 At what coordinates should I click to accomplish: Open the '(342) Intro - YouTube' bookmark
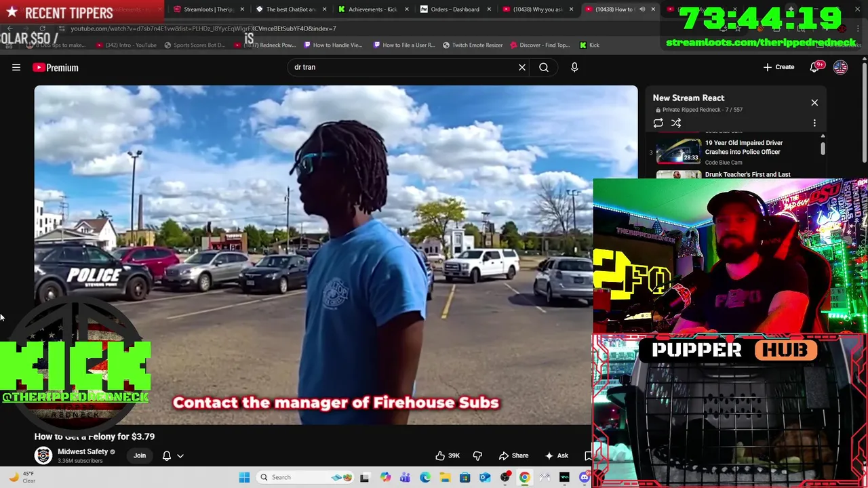point(127,45)
